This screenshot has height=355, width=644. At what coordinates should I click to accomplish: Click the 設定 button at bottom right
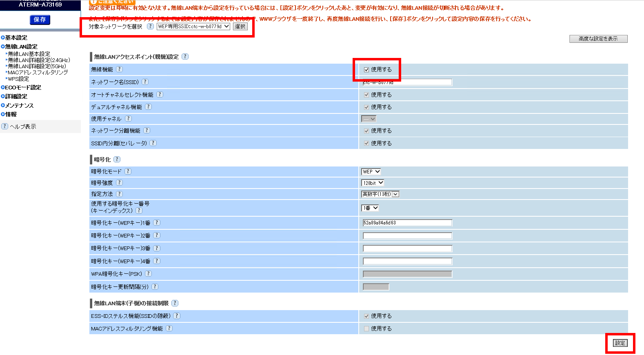click(x=620, y=343)
